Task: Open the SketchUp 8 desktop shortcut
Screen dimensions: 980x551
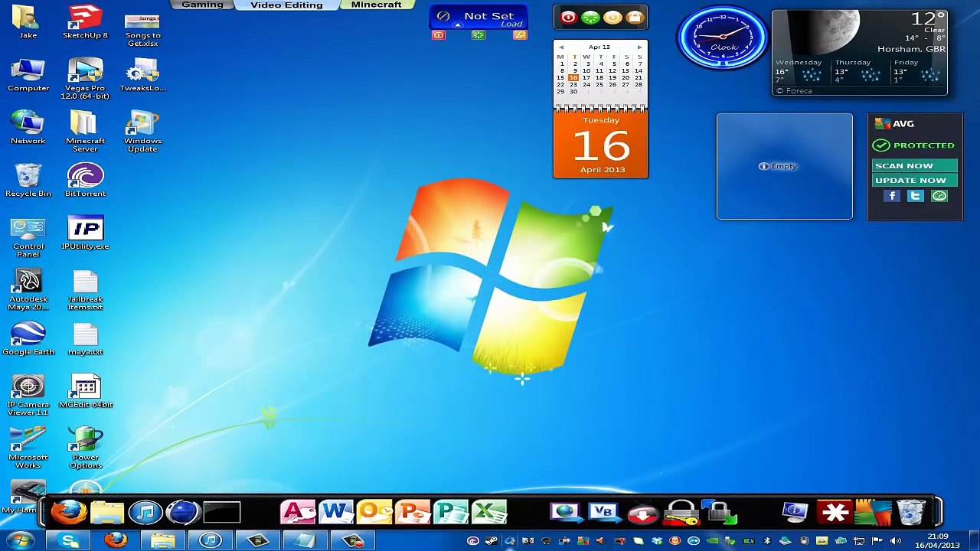Action: [85, 22]
